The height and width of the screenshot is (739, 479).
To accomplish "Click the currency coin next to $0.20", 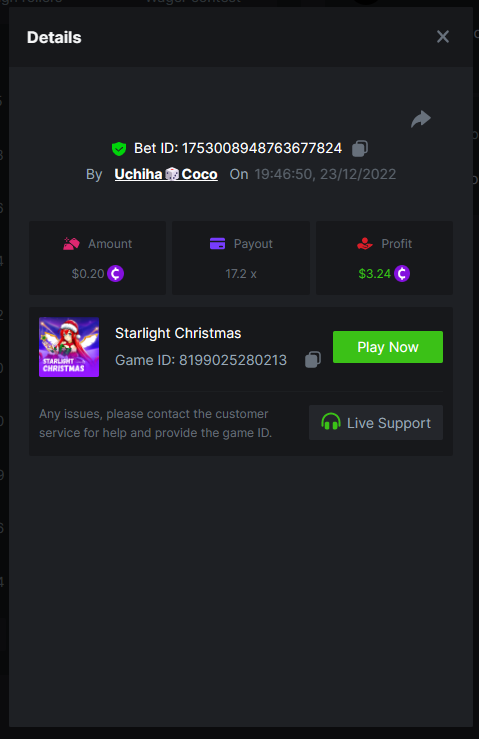I will coord(116,273).
